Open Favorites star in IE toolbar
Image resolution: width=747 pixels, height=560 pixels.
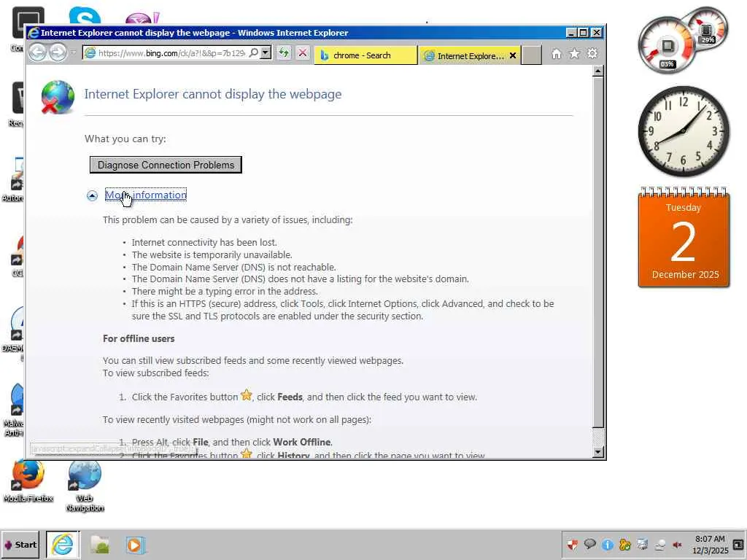(575, 54)
